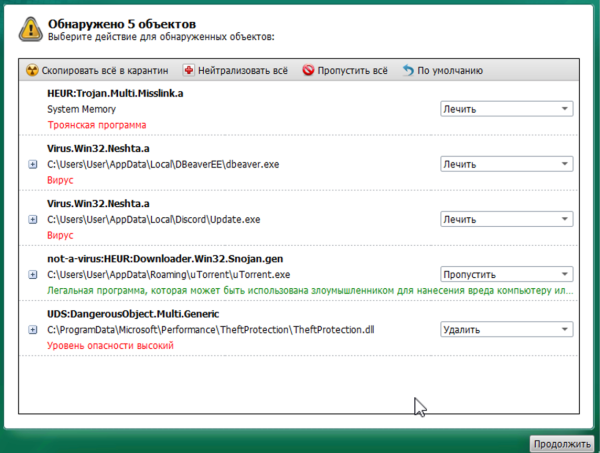
Task: Click the Троянская программа label
Action: (x=97, y=125)
